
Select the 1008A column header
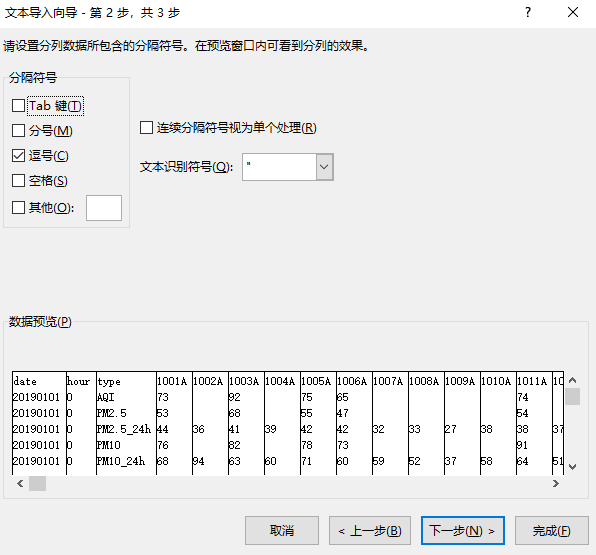point(424,381)
